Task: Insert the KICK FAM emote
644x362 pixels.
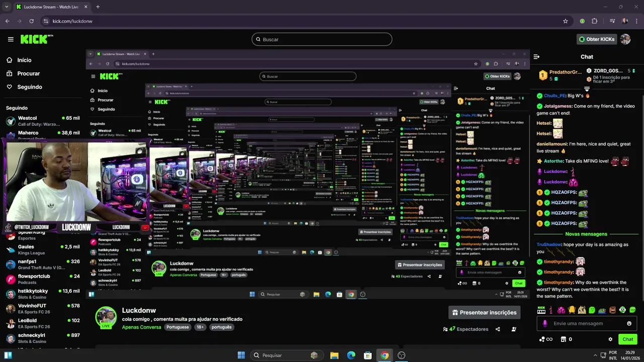Action: pyautogui.click(x=541, y=310)
